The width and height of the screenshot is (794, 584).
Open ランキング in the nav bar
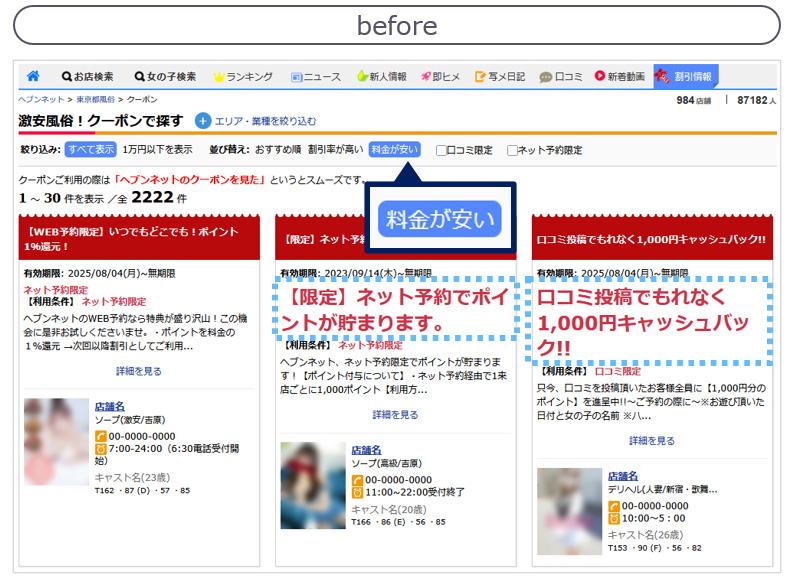(x=243, y=76)
